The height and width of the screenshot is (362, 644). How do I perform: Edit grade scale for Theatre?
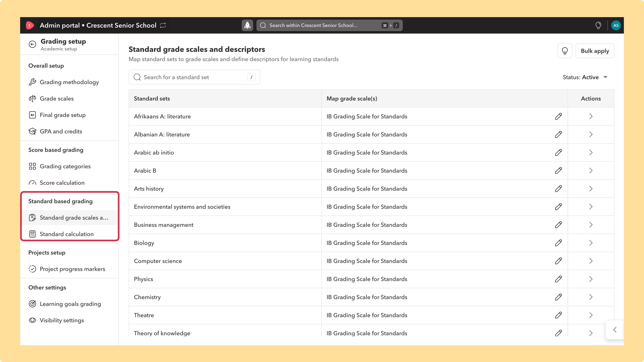[x=558, y=315]
